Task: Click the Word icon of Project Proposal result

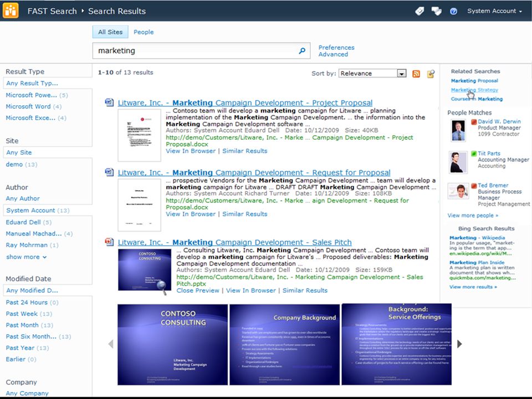Action: 109,102
